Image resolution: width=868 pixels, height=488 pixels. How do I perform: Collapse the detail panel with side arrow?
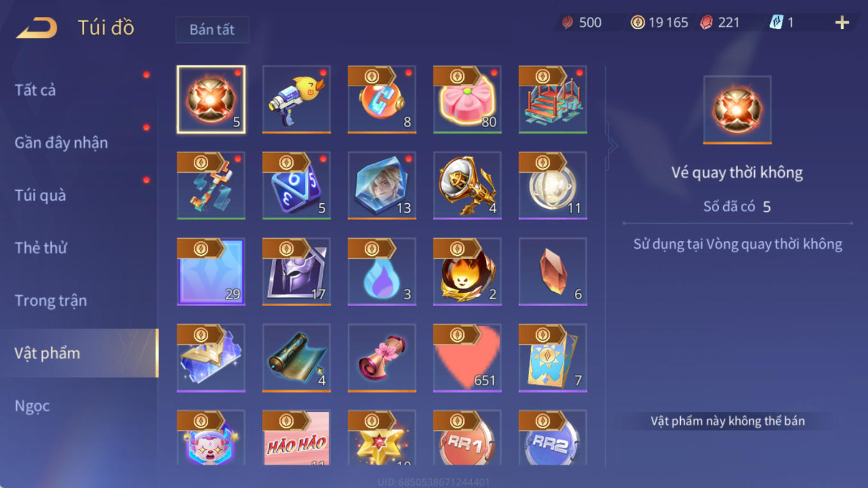612,147
